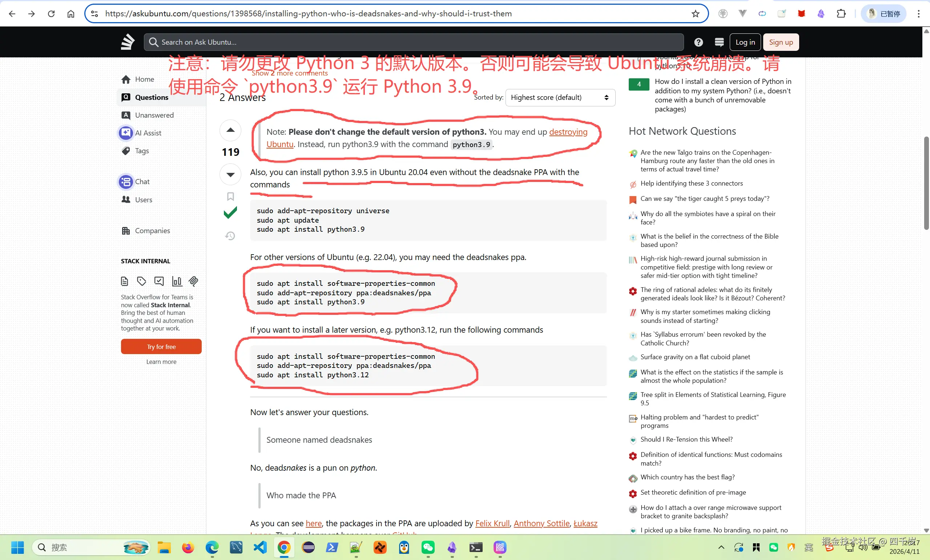Focus the Search on Ask Ubuntu field
Image resolution: width=930 pixels, height=560 pixels.
click(413, 42)
